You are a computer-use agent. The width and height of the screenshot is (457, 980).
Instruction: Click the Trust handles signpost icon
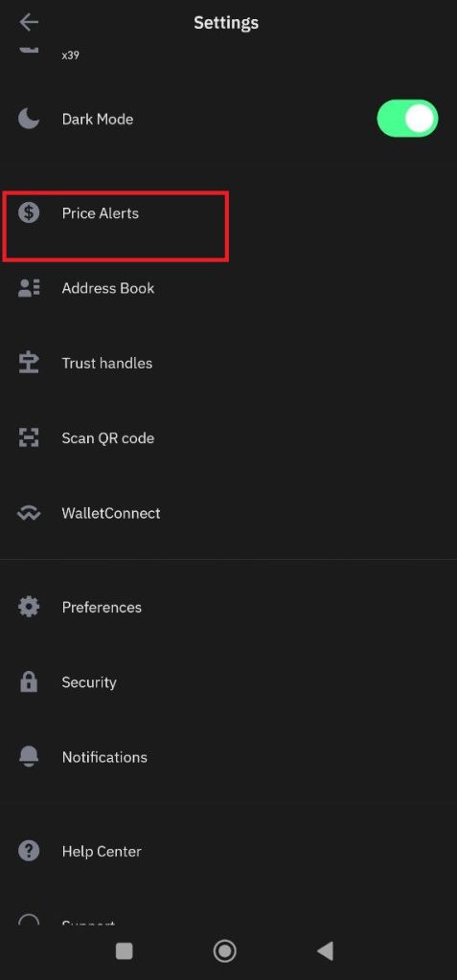(x=29, y=363)
